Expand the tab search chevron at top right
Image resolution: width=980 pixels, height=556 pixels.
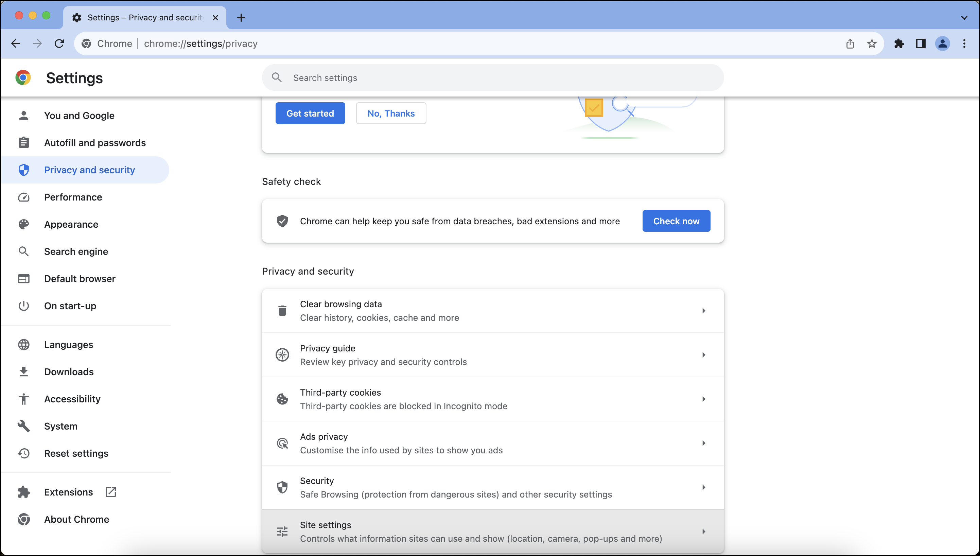[x=964, y=18]
